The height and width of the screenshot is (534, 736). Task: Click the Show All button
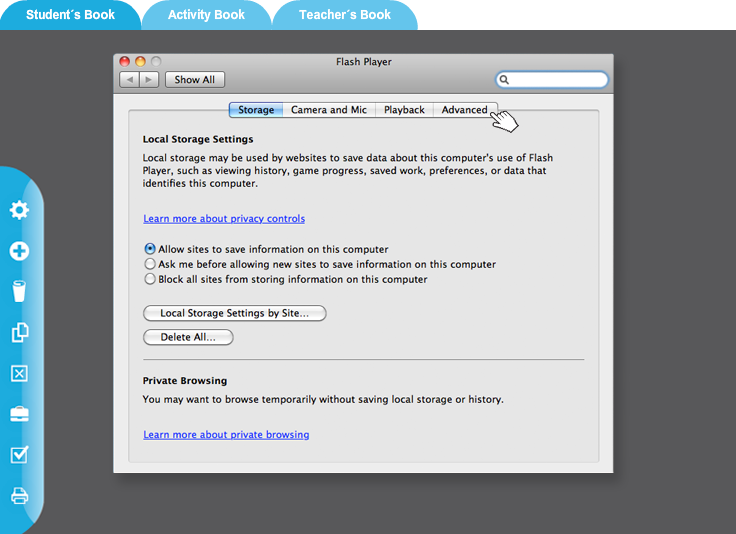194,80
